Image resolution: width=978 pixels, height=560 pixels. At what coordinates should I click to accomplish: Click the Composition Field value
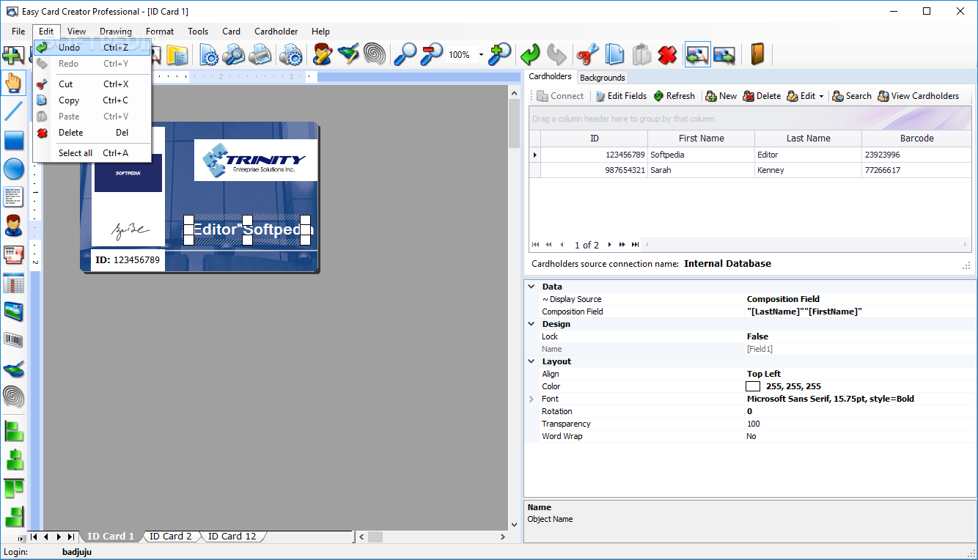coord(859,312)
